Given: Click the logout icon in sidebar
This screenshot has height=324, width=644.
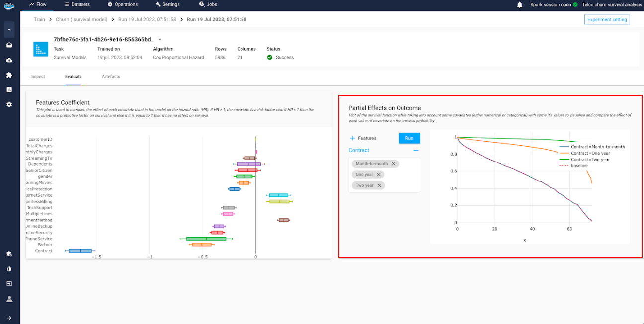Looking at the screenshot, I should coord(9,284).
